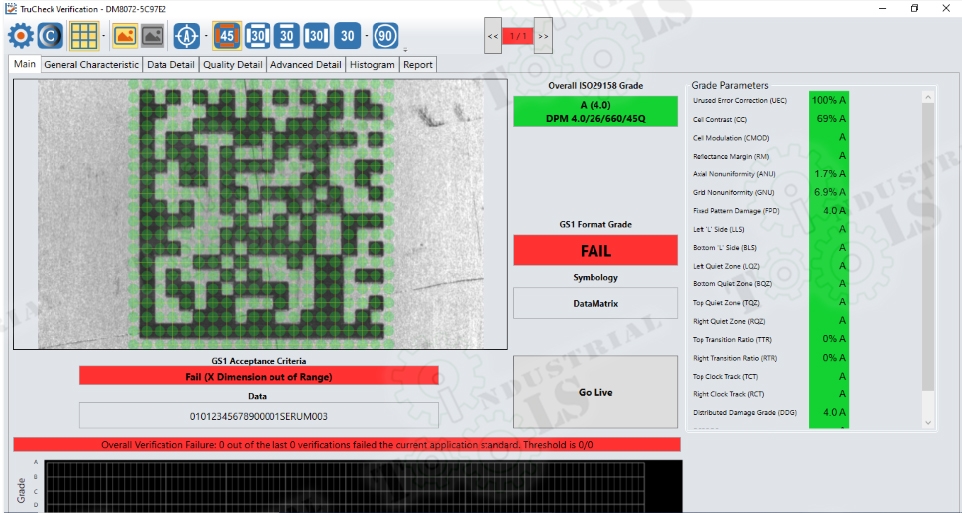Click the DataMatrix symbology field

[x=595, y=303]
